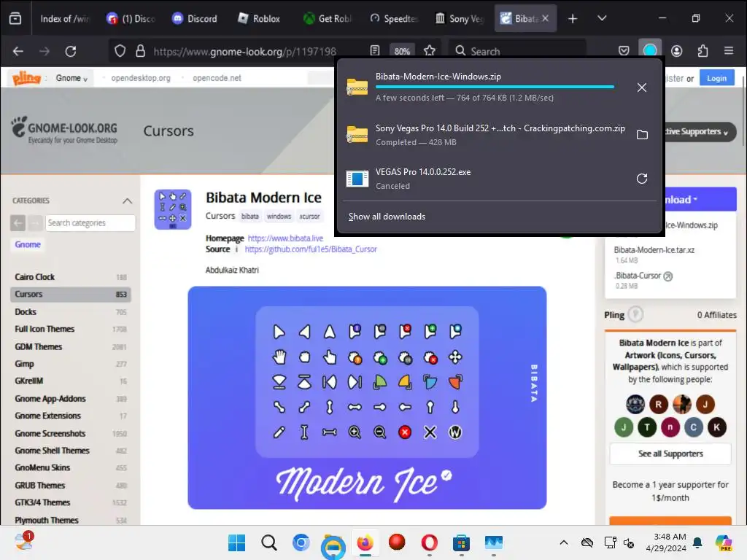Open Opera from the taskbar
747x560 pixels.
tap(429, 542)
